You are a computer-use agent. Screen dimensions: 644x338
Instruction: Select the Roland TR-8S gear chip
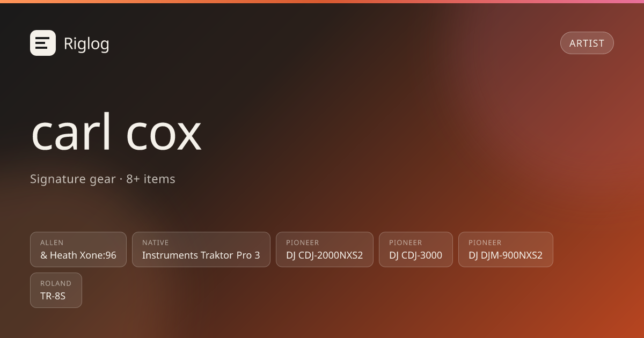pos(56,290)
